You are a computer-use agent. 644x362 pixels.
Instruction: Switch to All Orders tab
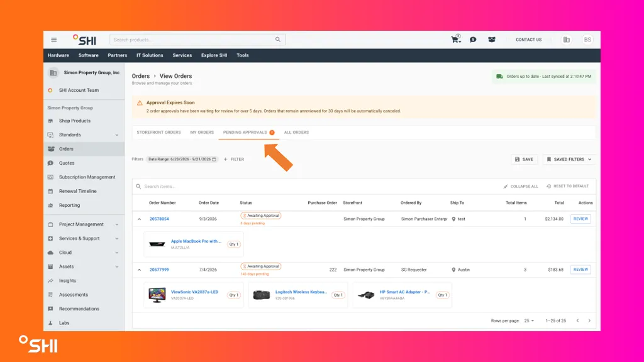[296, 133]
